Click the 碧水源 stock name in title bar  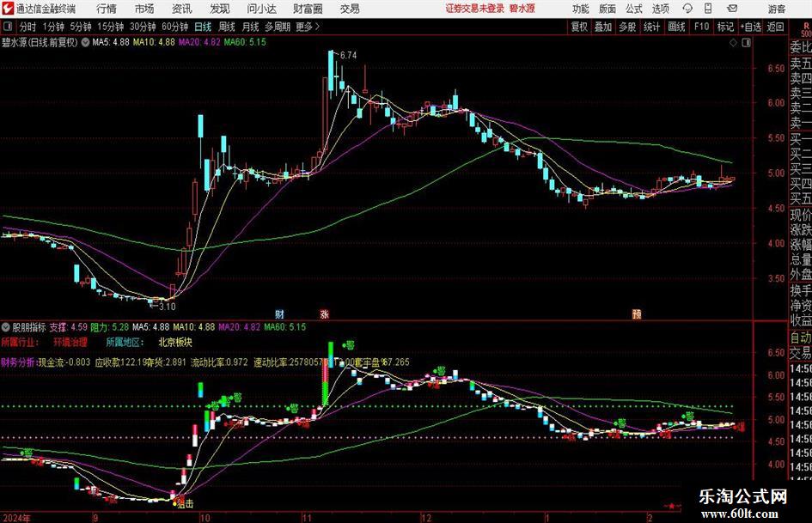tap(522, 9)
